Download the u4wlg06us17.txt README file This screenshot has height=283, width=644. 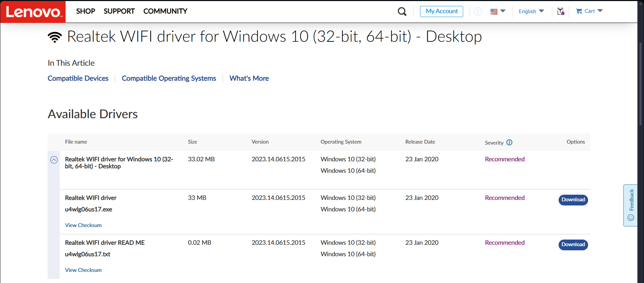[573, 245]
